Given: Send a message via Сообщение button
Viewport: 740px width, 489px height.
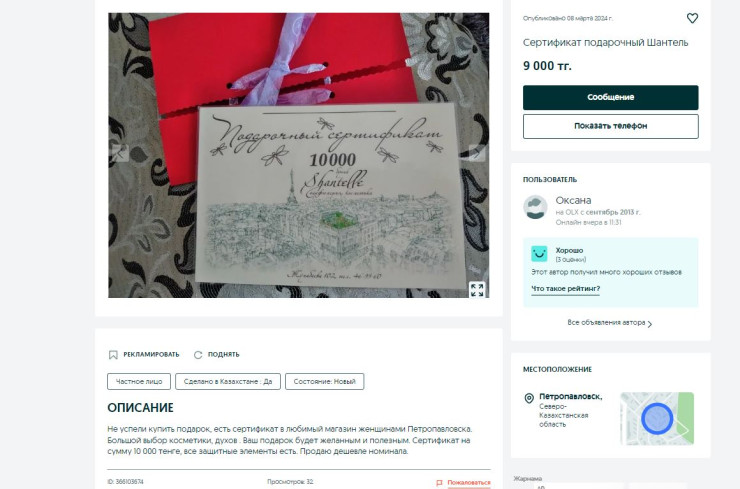Looking at the screenshot, I should click(610, 97).
